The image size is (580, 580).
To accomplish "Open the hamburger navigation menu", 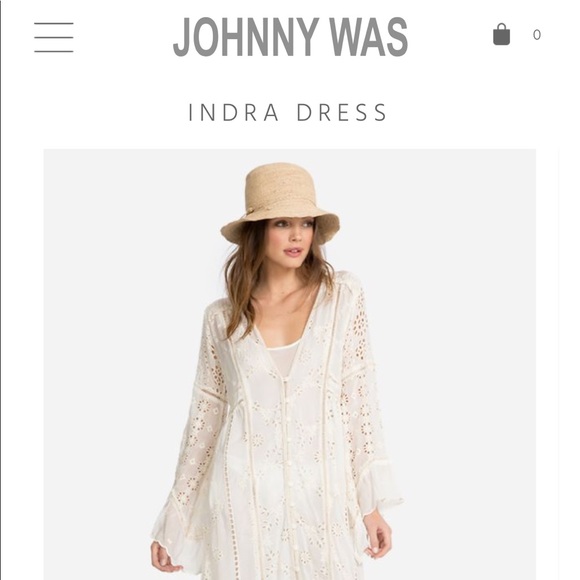I will [54, 37].
